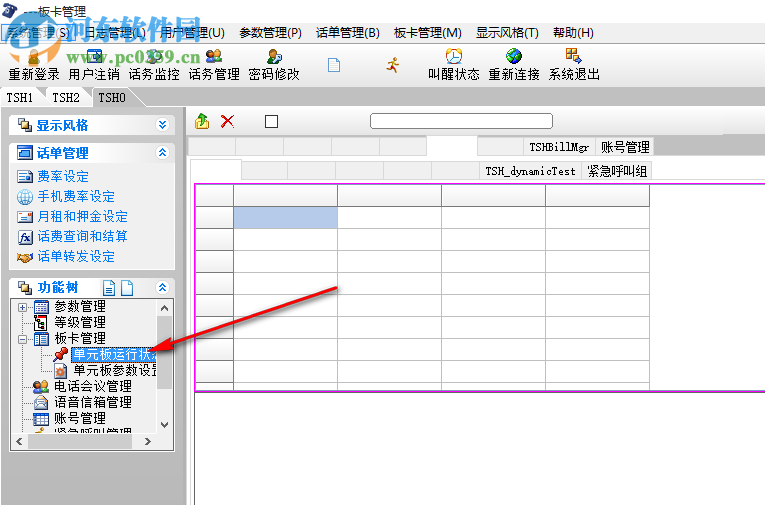Open the 显示风格(T) menu
The height and width of the screenshot is (505, 765).
507,33
